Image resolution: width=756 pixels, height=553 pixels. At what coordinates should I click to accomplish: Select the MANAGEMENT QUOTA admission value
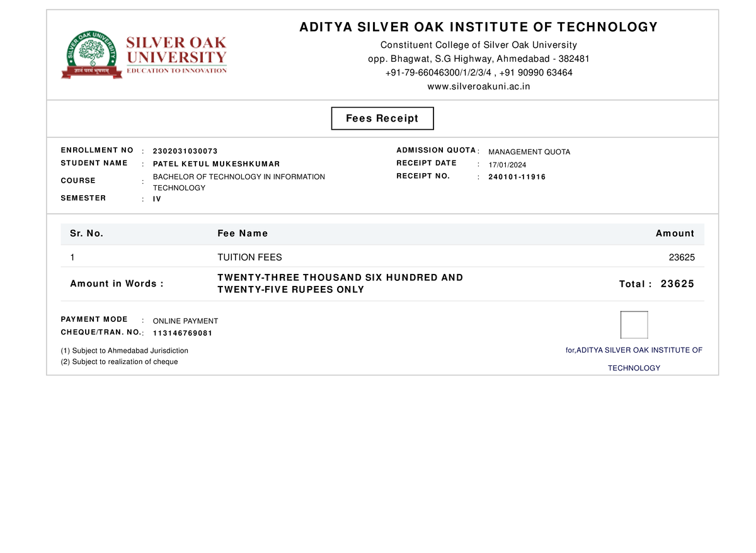(x=529, y=151)
